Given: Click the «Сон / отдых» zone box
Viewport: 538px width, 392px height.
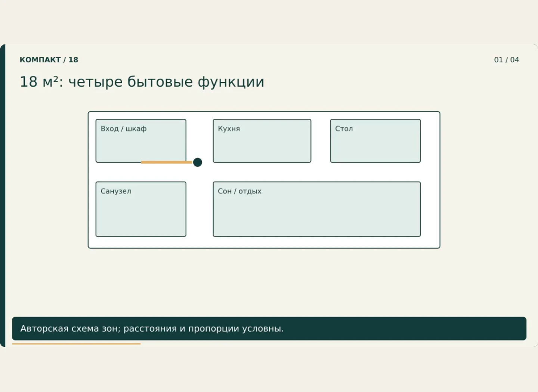Looking at the screenshot, I should (x=317, y=209).
